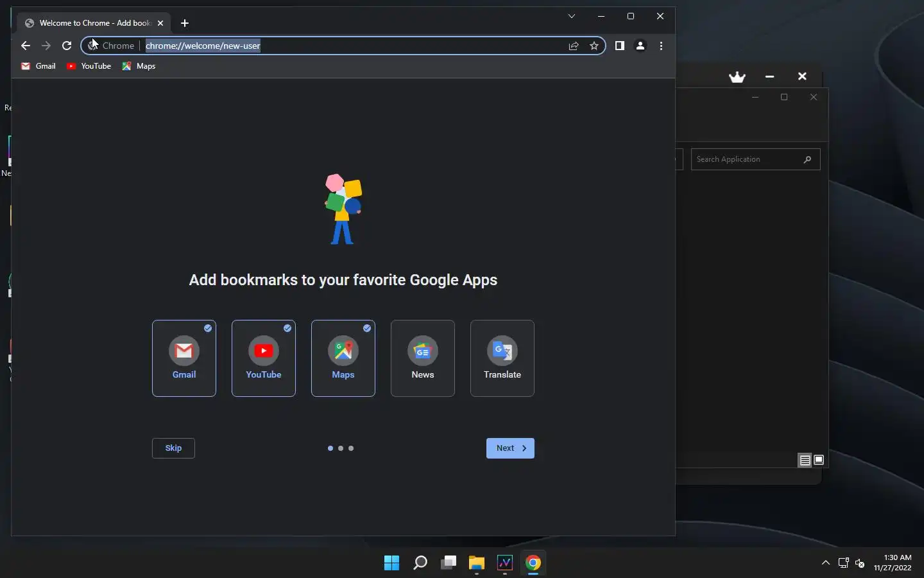Deselect the YouTube app card
Image resolution: width=924 pixels, height=578 pixels.
[x=264, y=358]
